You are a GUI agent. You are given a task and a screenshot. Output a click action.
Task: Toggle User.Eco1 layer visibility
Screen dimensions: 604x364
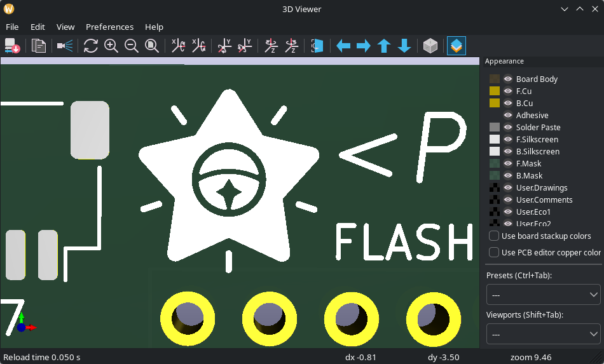coord(508,212)
